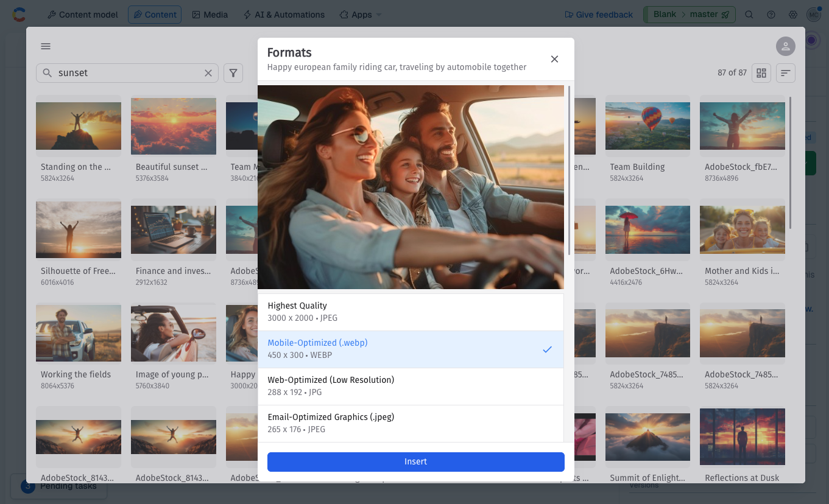Open the filter options icon

[x=233, y=73]
